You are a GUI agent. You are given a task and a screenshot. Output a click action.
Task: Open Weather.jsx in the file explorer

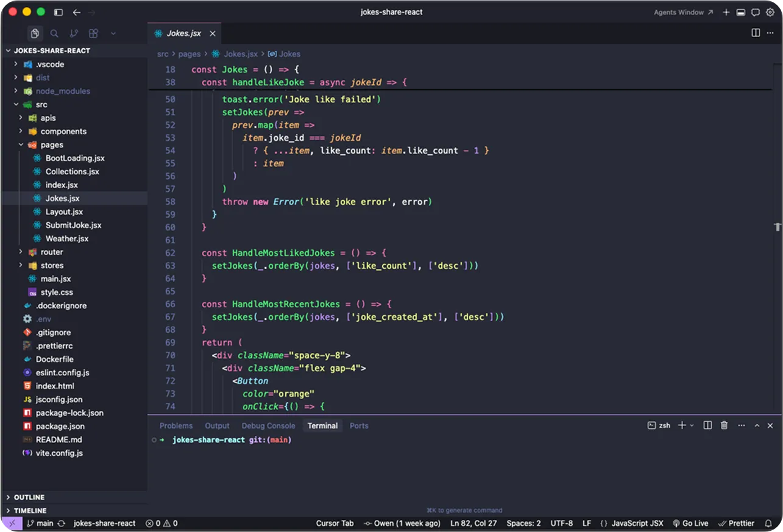66,238
